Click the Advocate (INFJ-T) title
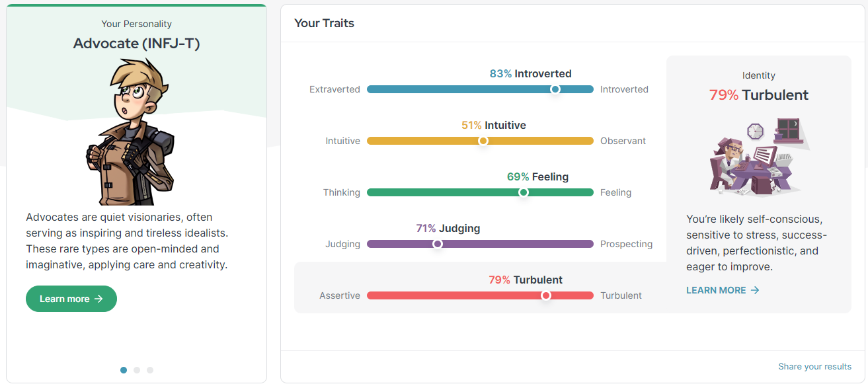The height and width of the screenshot is (386, 868). (137, 44)
